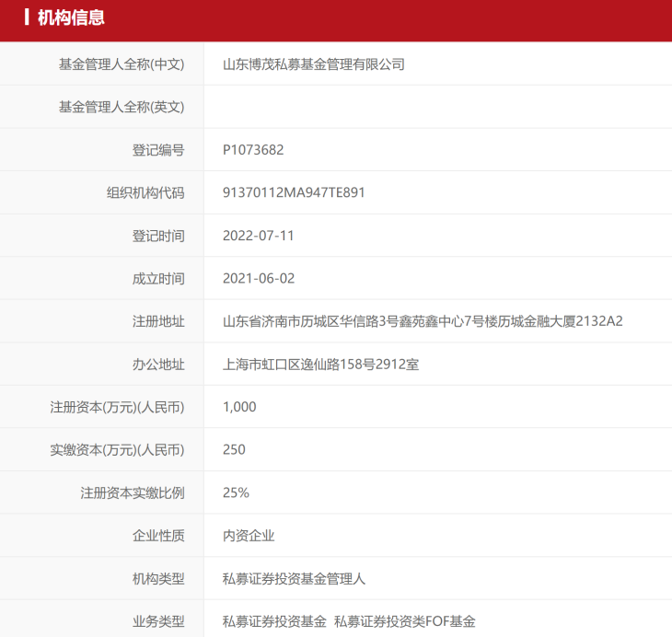Image resolution: width=672 pixels, height=637 pixels.
Task: Select registered capital value 1,000
Action: point(239,407)
